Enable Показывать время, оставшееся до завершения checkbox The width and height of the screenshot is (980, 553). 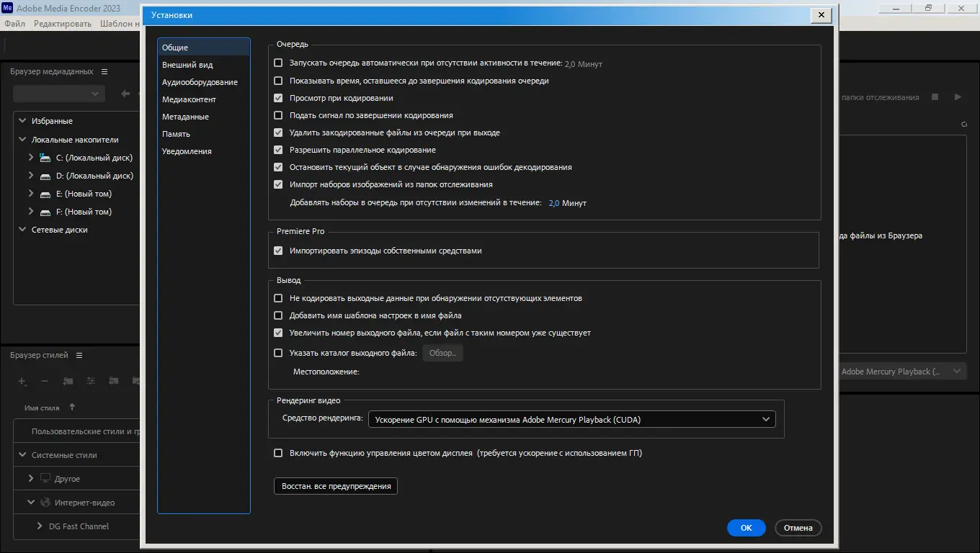278,81
